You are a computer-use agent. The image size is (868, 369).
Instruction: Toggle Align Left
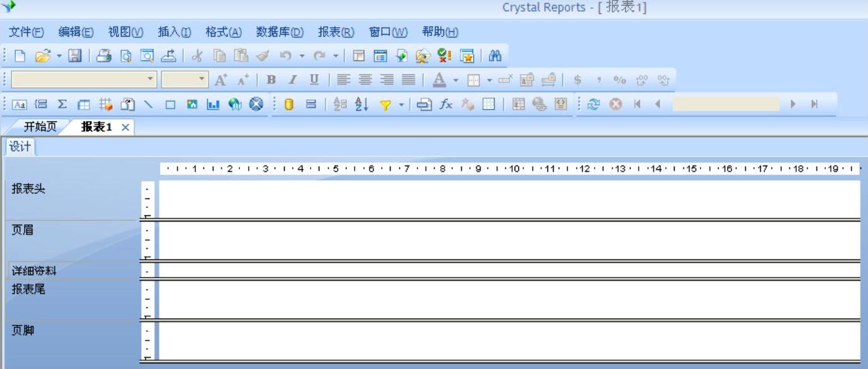coord(343,80)
